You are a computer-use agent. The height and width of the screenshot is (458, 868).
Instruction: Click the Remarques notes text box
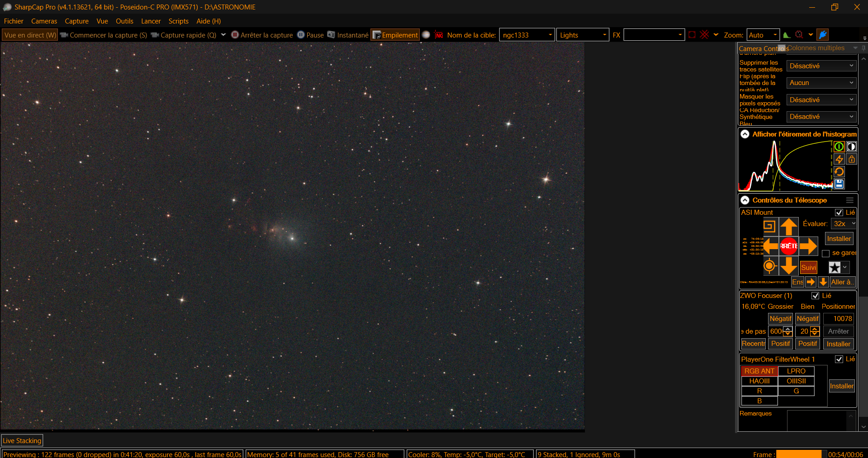click(817, 421)
